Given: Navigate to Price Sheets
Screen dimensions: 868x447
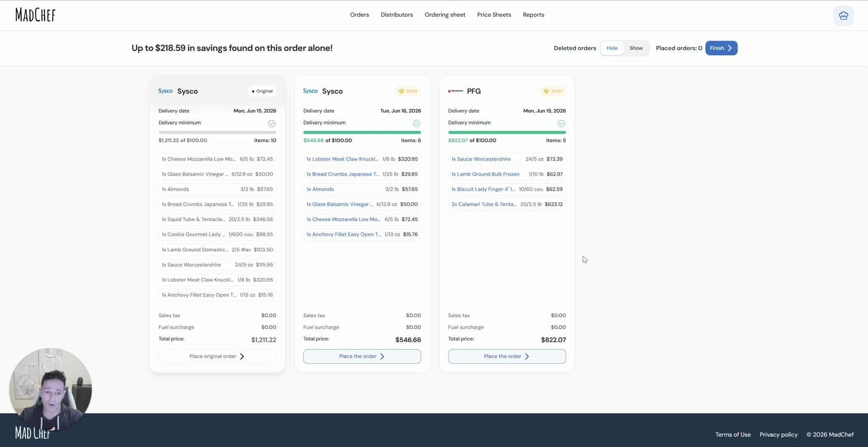Looking at the screenshot, I should [494, 15].
